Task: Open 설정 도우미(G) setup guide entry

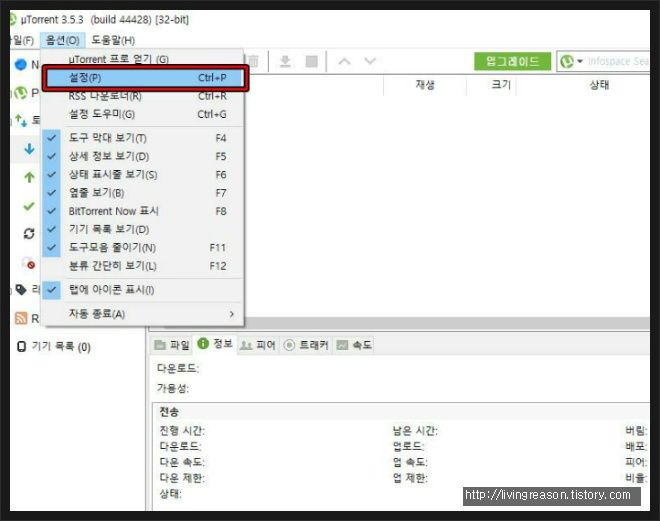Action: [x=143, y=114]
